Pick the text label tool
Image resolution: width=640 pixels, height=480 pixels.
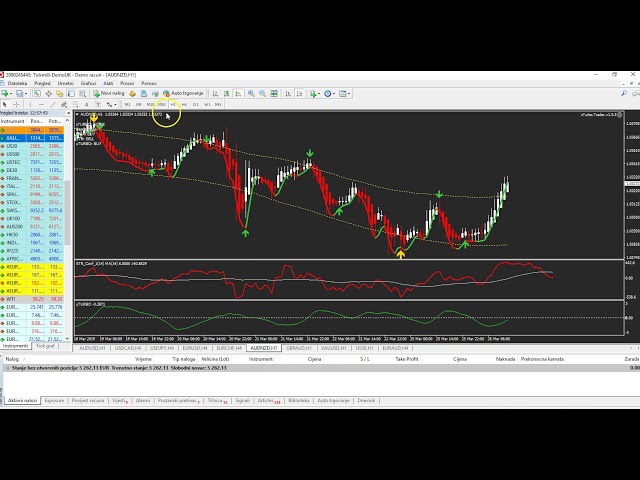tap(86, 104)
